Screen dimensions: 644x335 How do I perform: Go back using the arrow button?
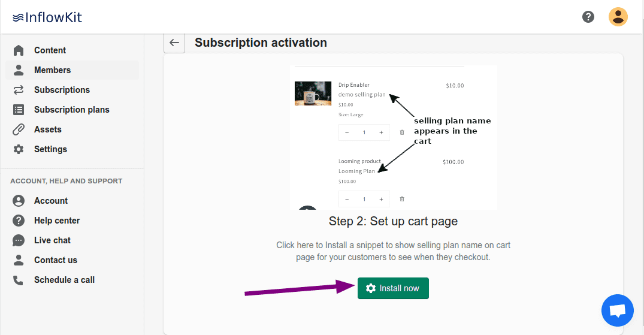pos(174,43)
